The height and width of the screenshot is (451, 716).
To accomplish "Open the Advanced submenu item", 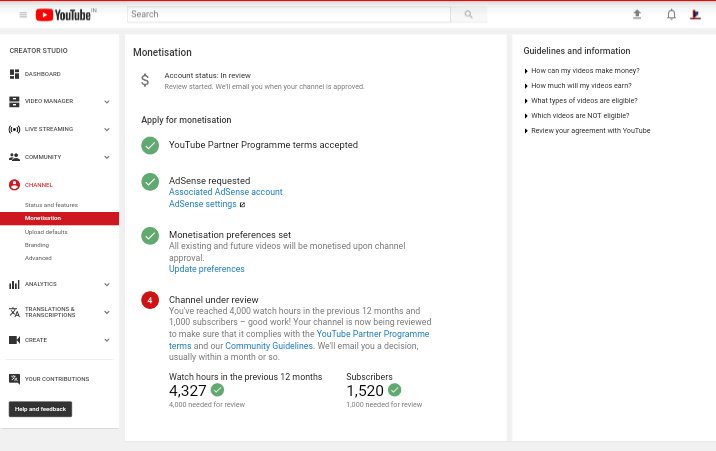I will 38,258.
